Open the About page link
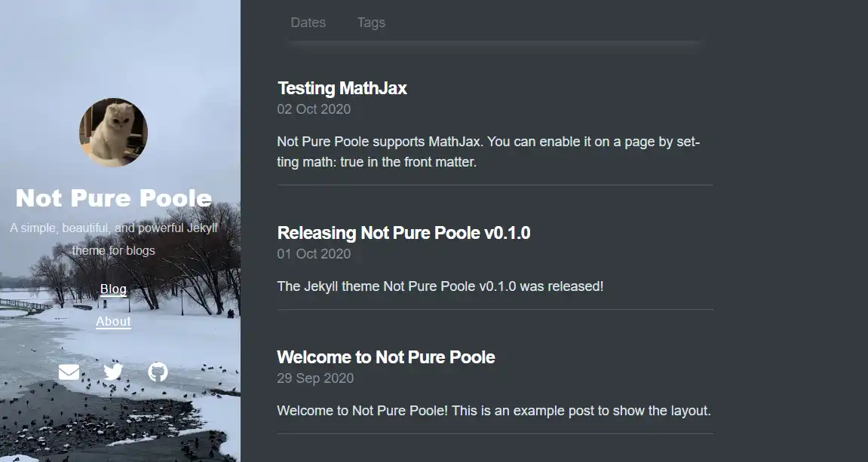This screenshot has width=868, height=462. (x=113, y=322)
